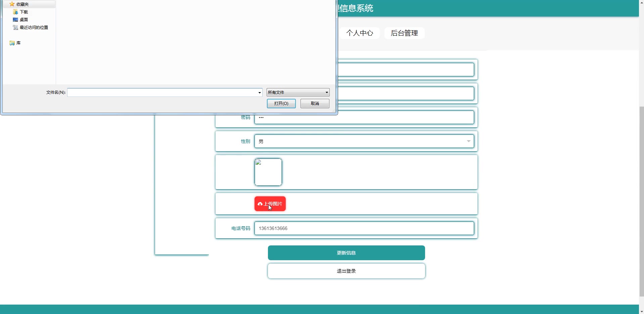Cancel the file dialog with 取消

315,104
